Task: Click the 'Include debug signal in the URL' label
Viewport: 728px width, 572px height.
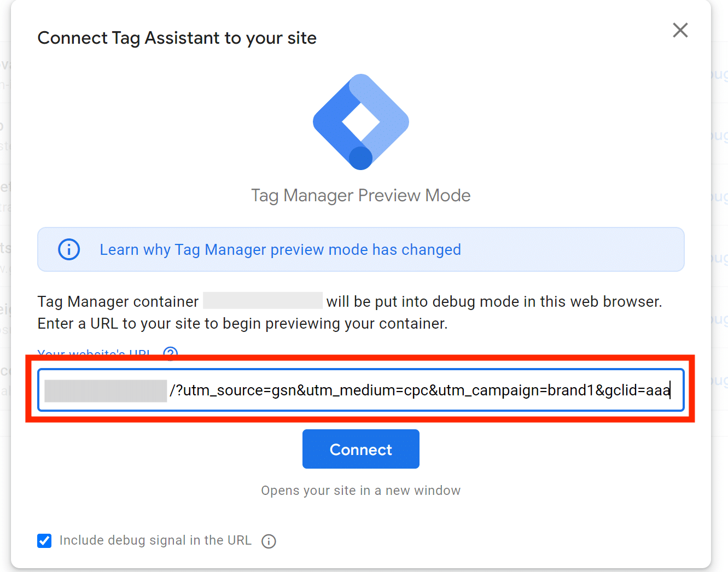Action: pos(155,540)
